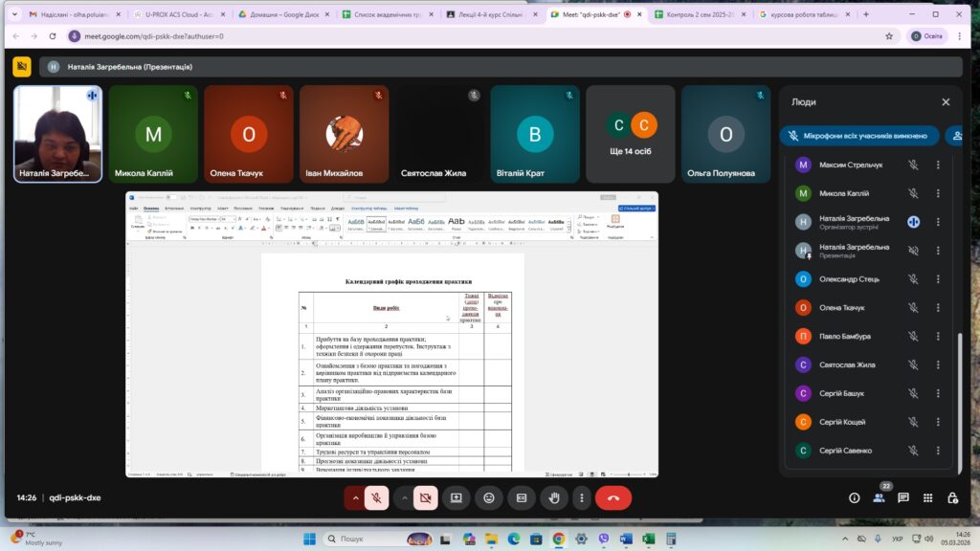
Task: Open the activities grid icon
Action: pos(927,497)
